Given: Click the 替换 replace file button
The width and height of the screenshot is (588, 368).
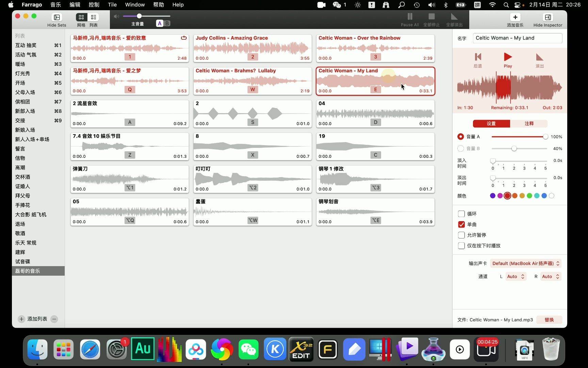Looking at the screenshot, I should (549, 320).
